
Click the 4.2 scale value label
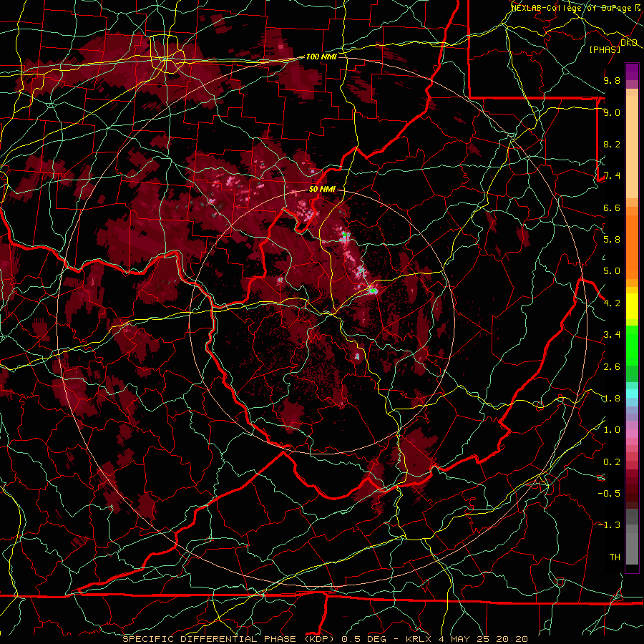[x=612, y=303]
